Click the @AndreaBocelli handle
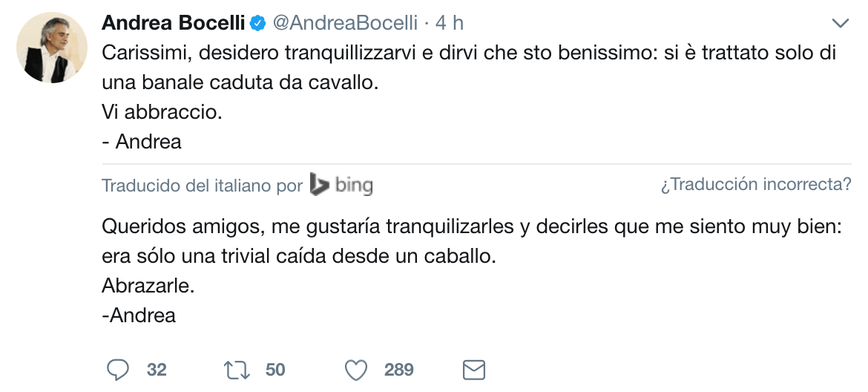Image resolution: width=868 pixels, height=392 pixels. click(x=345, y=24)
